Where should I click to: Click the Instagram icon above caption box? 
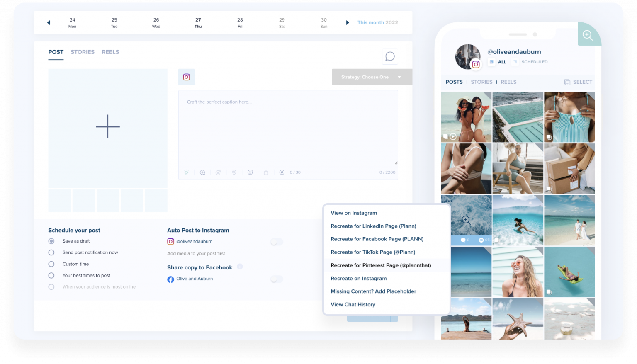click(x=187, y=77)
